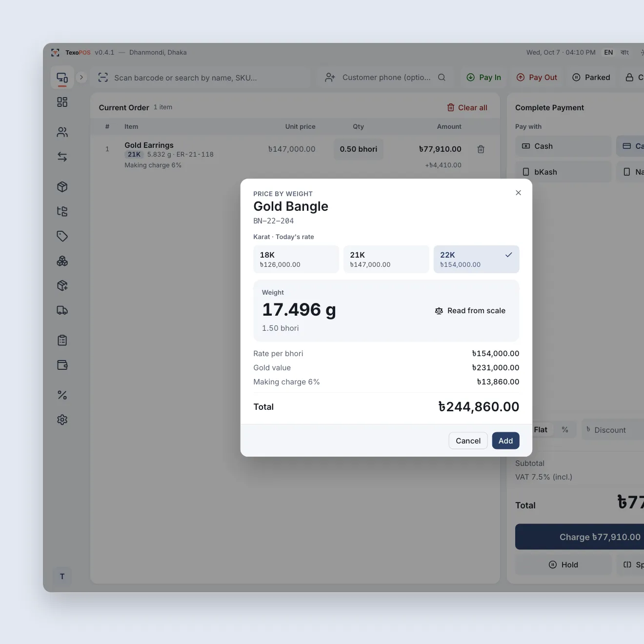Select Cash payment method
The width and height of the screenshot is (644, 644).
563,146
